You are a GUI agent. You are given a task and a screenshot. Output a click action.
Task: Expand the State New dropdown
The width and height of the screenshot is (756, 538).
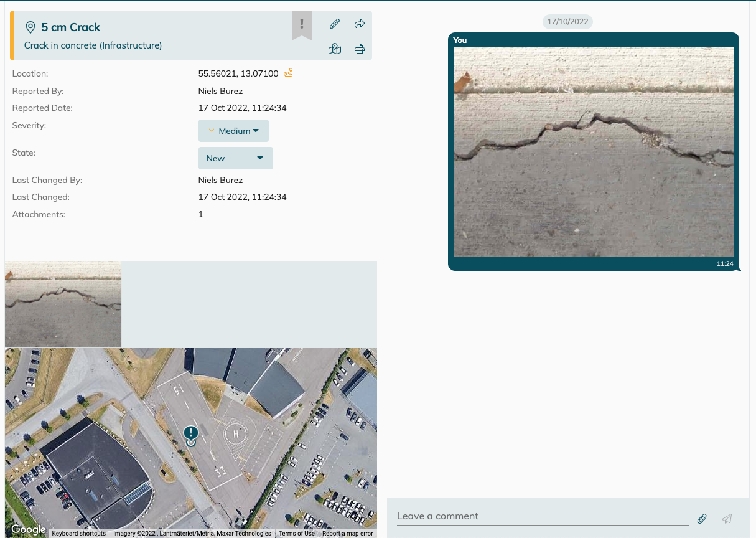point(235,158)
